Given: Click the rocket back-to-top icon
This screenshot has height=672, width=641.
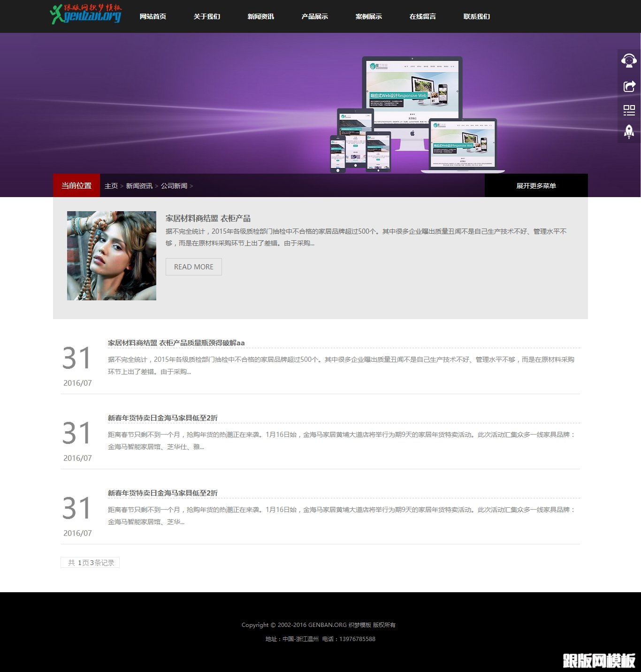Looking at the screenshot, I should [629, 131].
